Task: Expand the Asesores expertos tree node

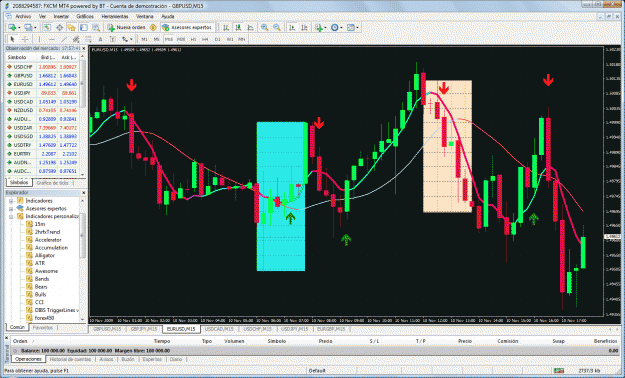Action: tap(11, 209)
